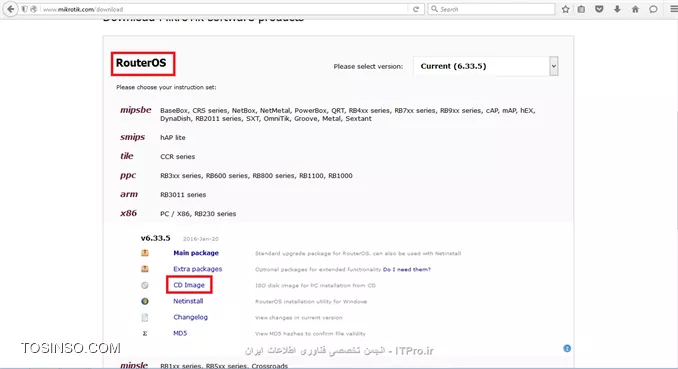Image resolution: width=678 pixels, height=369 pixels.
Task: Pick the x86 instruction set
Action: [128, 213]
